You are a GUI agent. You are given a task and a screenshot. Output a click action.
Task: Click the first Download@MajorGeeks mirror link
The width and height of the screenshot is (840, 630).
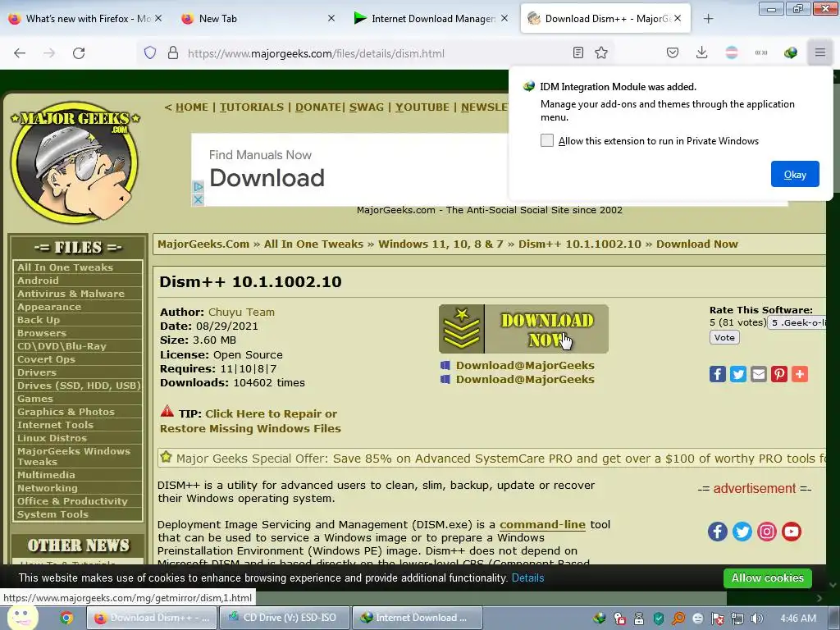(x=525, y=365)
